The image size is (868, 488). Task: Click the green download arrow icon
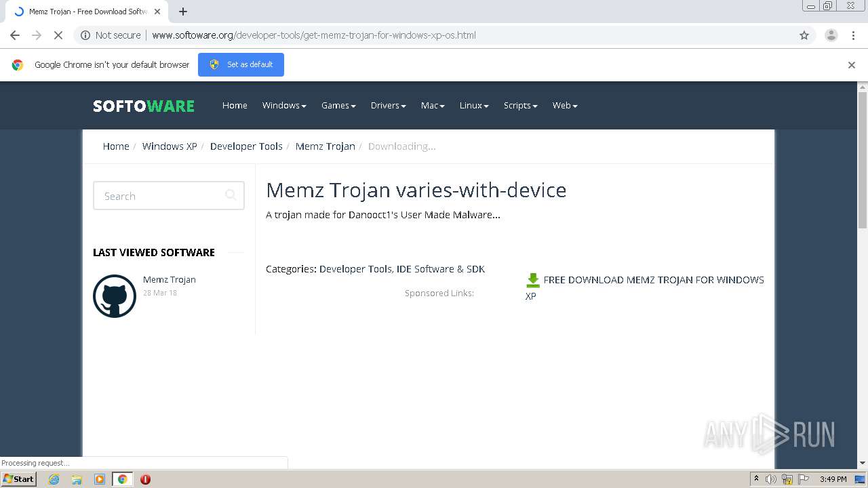[x=533, y=280]
